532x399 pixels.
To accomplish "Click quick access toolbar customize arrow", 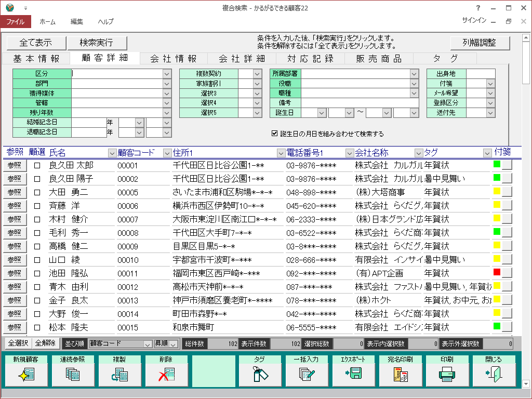I will (26, 8).
